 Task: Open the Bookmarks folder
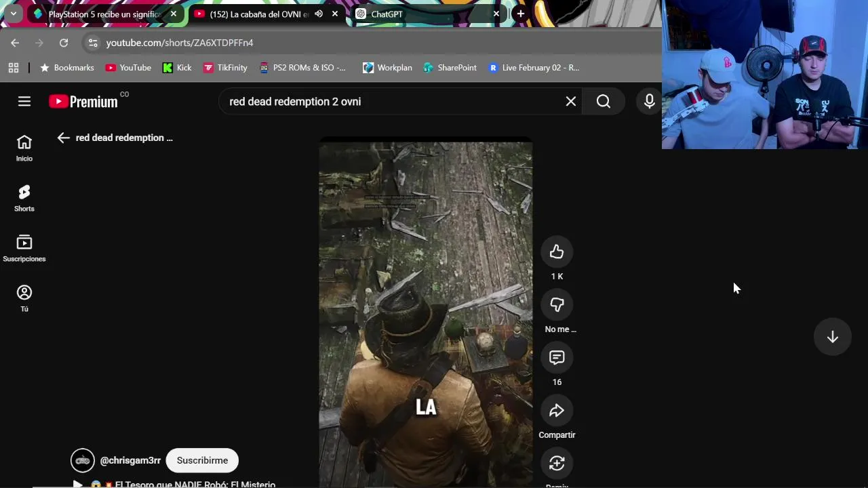click(x=67, y=68)
